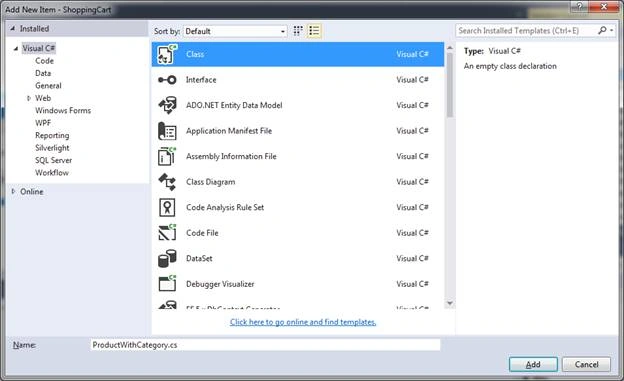
Task: Click the Add button
Action: click(533, 364)
